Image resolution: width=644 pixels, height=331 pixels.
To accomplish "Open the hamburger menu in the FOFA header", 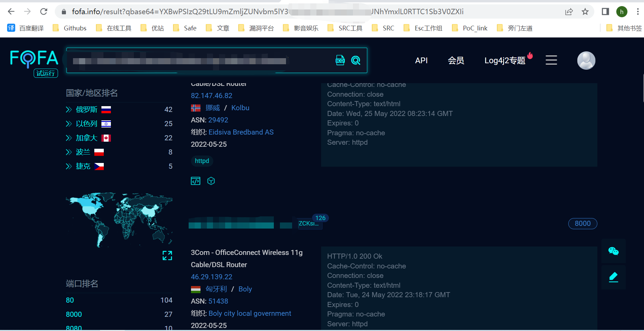I will click(x=551, y=60).
